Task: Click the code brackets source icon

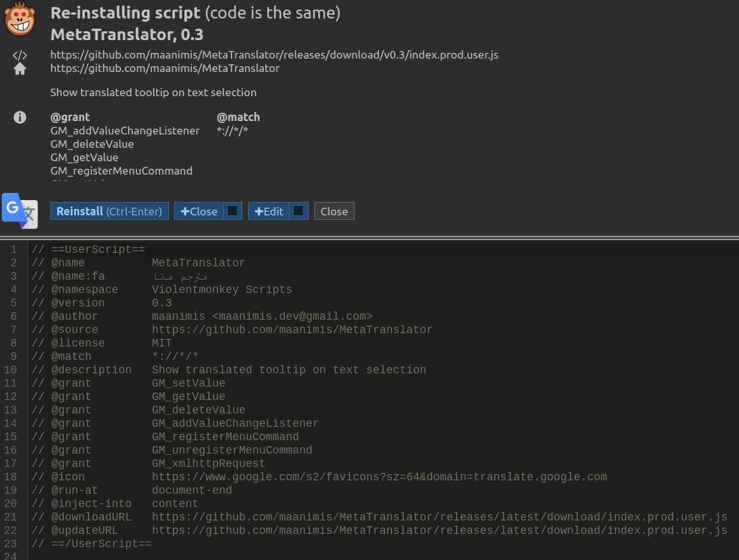Action: pyautogui.click(x=20, y=55)
